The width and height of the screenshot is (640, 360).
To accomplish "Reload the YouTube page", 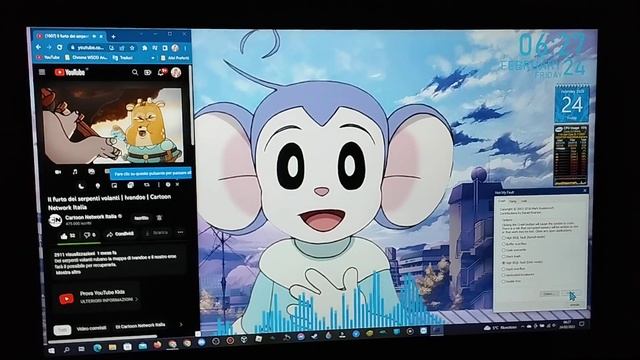I will point(60,47).
